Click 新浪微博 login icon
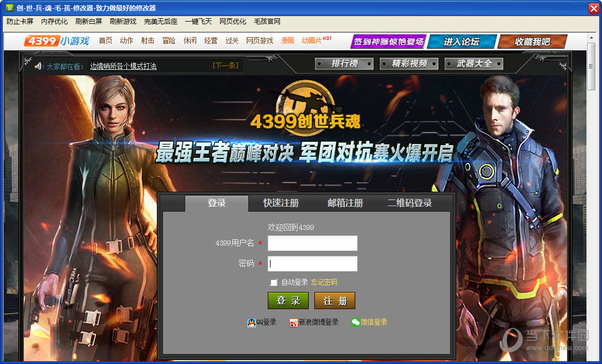This screenshot has height=364, width=602. [293, 322]
